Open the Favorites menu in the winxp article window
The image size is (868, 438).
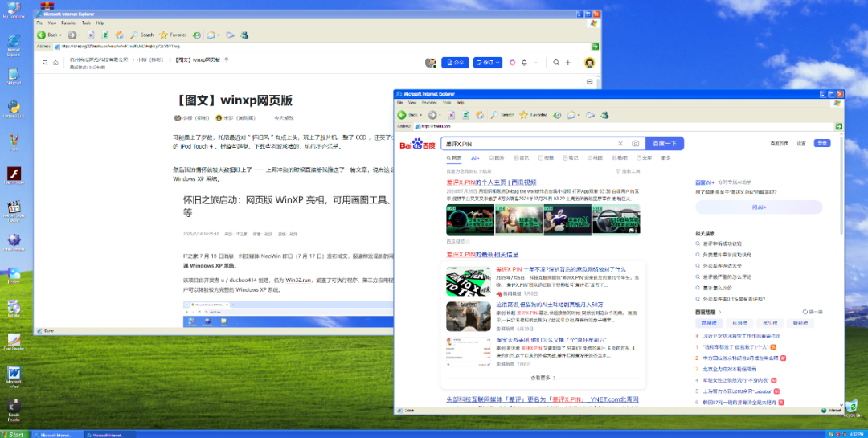(69, 23)
